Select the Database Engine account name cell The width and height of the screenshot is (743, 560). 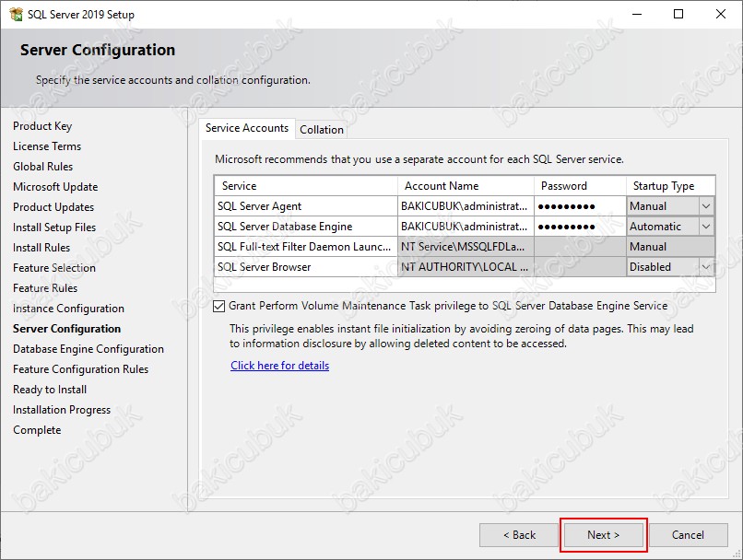pyautogui.click(x=465, y=227)
